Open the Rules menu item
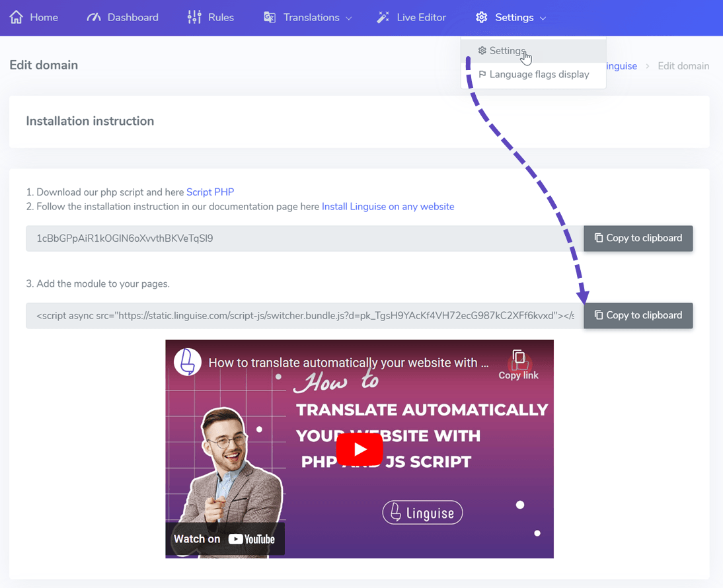This screenshot has width=723, height=588. 211,18
